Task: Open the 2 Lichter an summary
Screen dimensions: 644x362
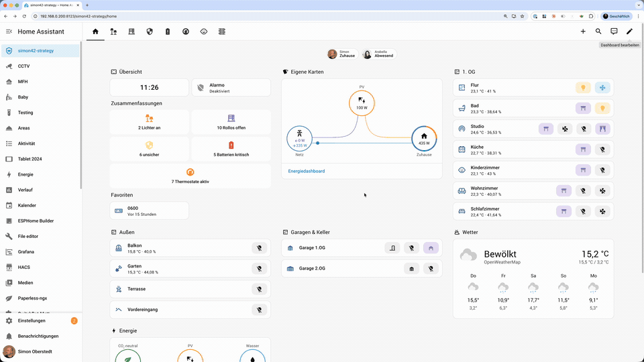Action: click(x=149, y=122)
